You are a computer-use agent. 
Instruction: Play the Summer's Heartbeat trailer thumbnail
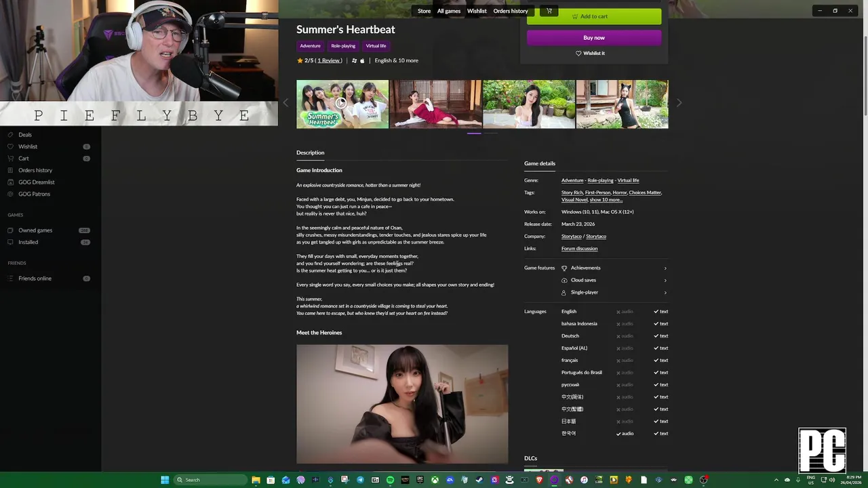(x=342, y=104)
